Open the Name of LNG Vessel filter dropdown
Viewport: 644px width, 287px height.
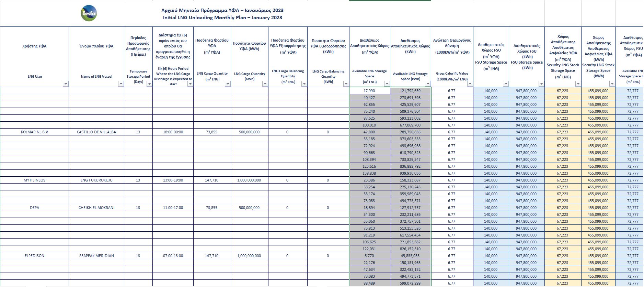(120, 84)
